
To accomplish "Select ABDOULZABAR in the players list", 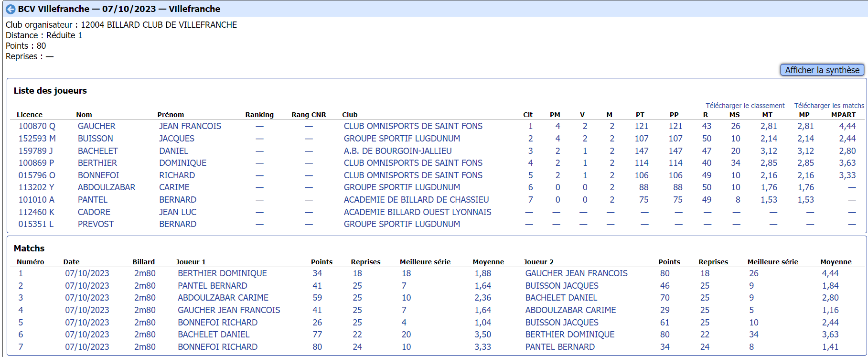I will pyautogui.click(x=107, y=187).
